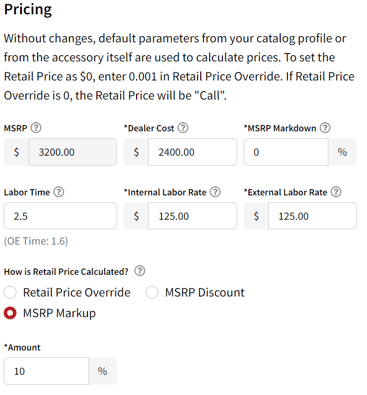The image size is (367, 395).
Task: Open the External Labor Rate help icon
Action: pyautogui.click(x=336, y=192)
